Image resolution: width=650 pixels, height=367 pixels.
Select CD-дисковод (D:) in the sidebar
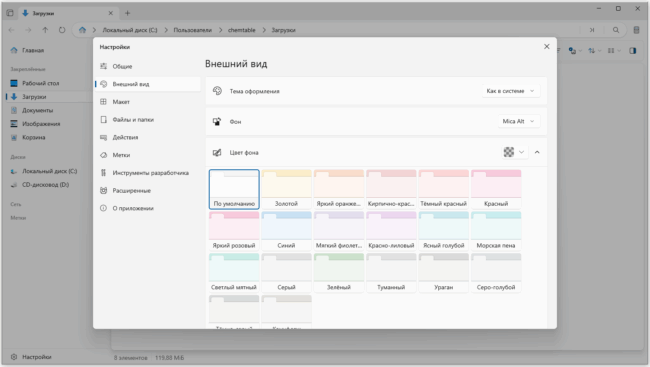(49, 185)
